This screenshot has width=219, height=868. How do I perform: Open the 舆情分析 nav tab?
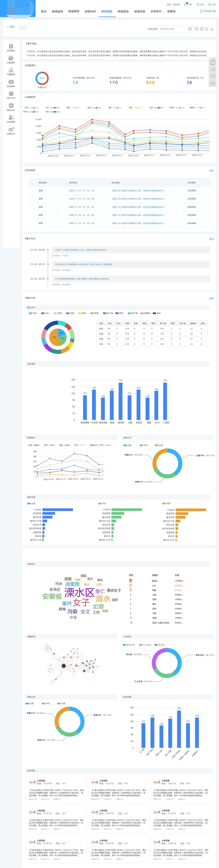[x=90, y=11]
